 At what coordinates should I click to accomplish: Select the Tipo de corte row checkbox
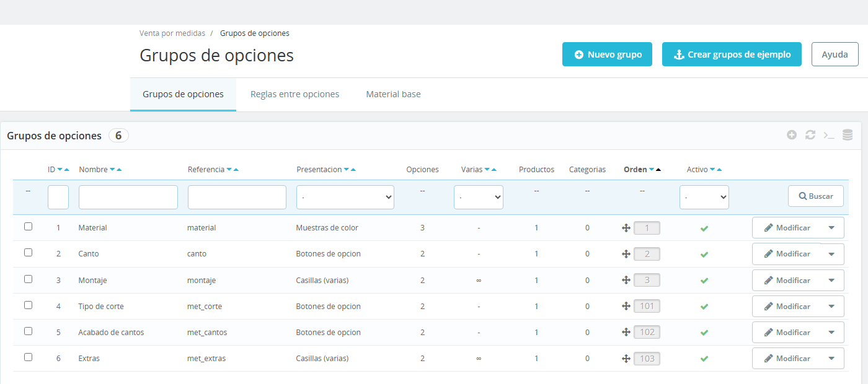click(x=28, y=305)
